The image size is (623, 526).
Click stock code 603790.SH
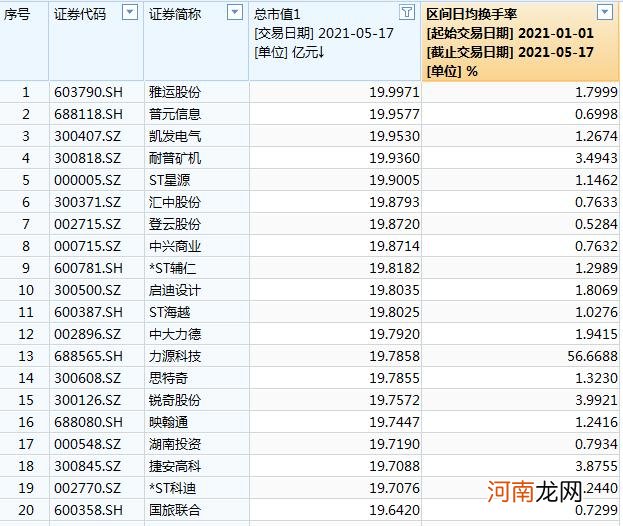[88, 92]
